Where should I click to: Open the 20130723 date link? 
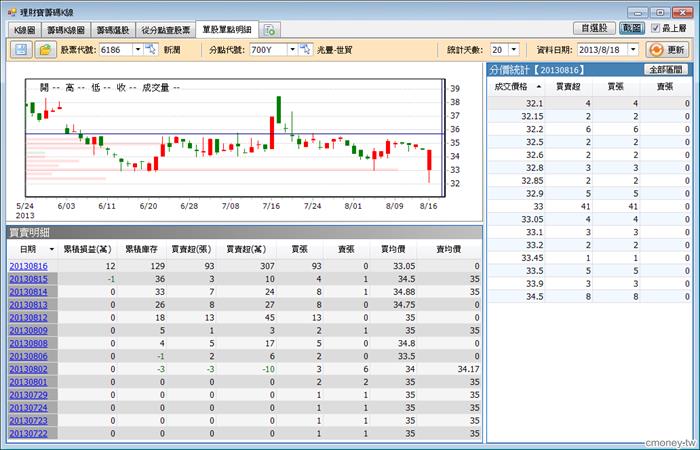click(x=29, y=421)
